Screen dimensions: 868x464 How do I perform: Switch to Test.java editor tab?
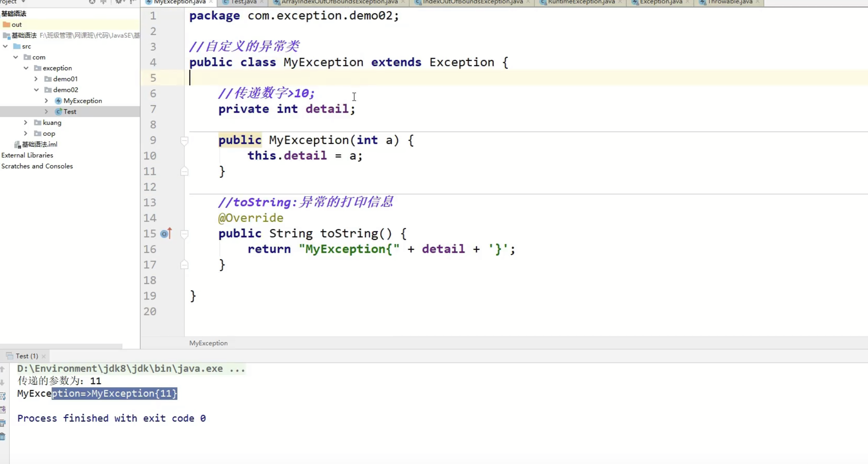click(x=243, y=2)
